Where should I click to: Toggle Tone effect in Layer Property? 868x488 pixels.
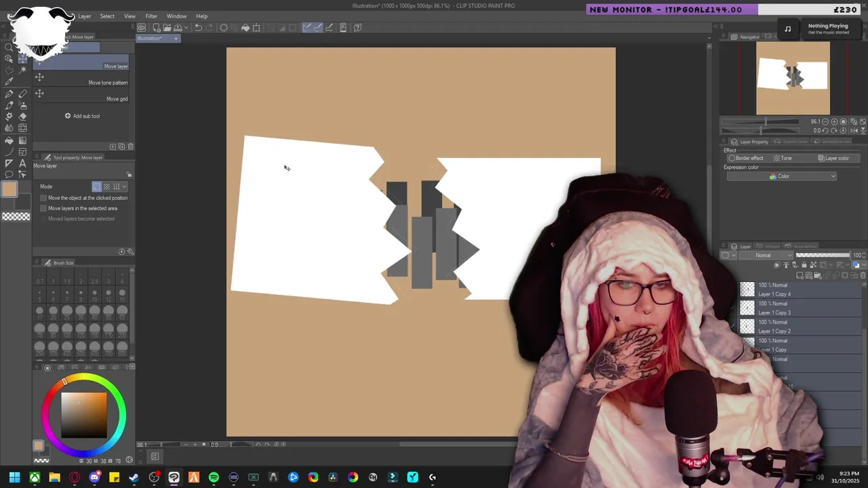coord(783,158)
